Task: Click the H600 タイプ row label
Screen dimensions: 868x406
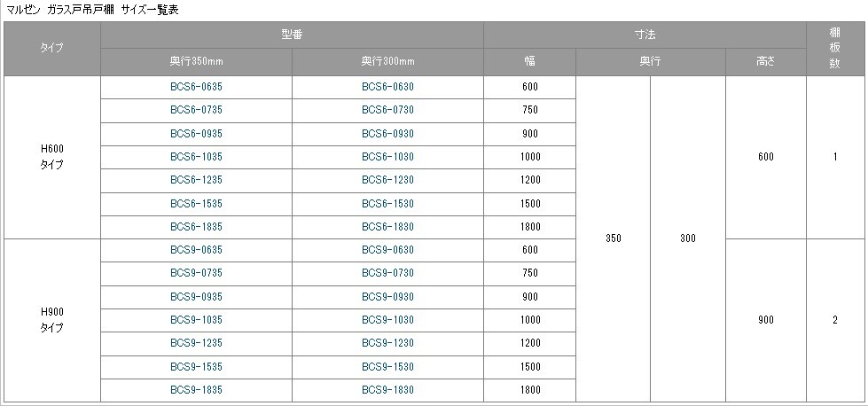Action: tap(52, 157)
